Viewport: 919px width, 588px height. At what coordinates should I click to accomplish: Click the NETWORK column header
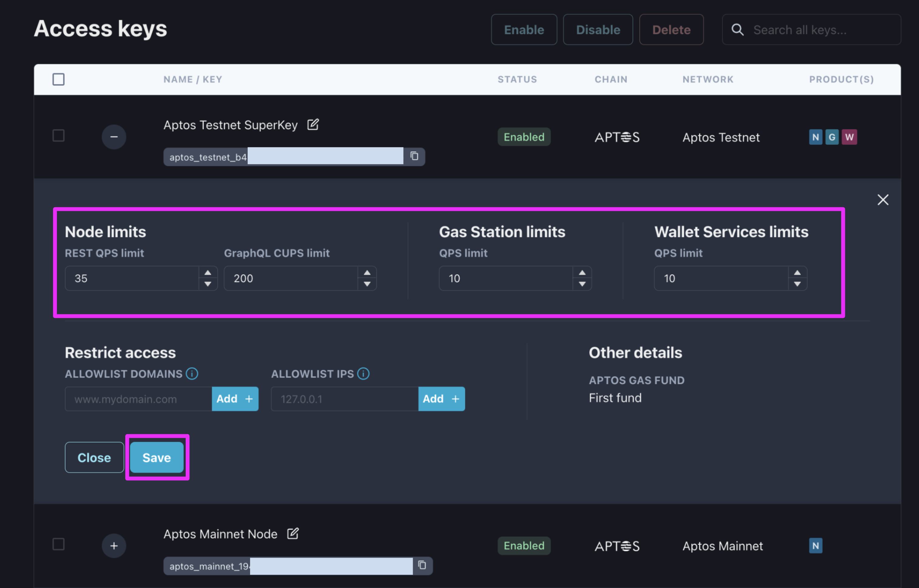click(708, 79)
